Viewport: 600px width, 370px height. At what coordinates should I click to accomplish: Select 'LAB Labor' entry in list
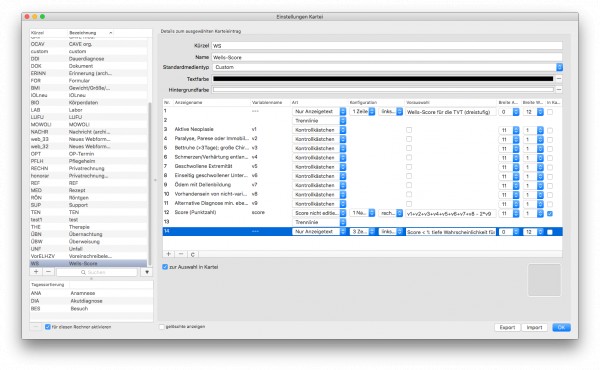(x=88, y=110)
